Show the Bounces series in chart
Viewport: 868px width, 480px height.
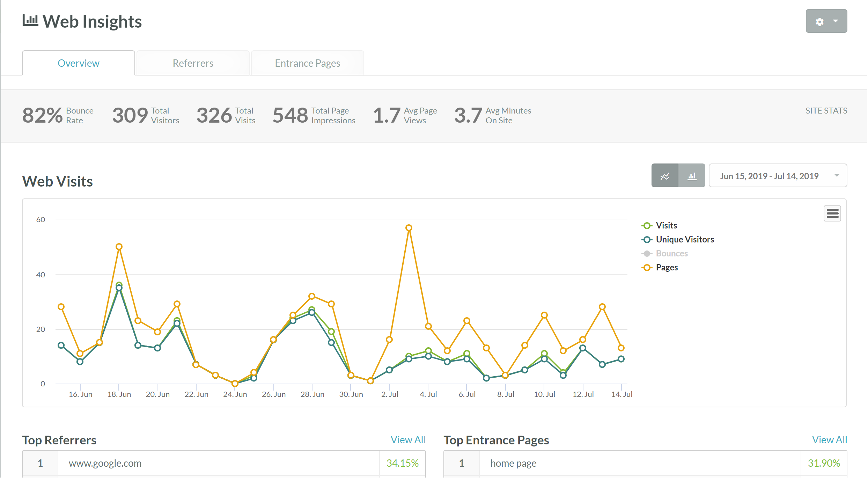click(x=671, y=254)
